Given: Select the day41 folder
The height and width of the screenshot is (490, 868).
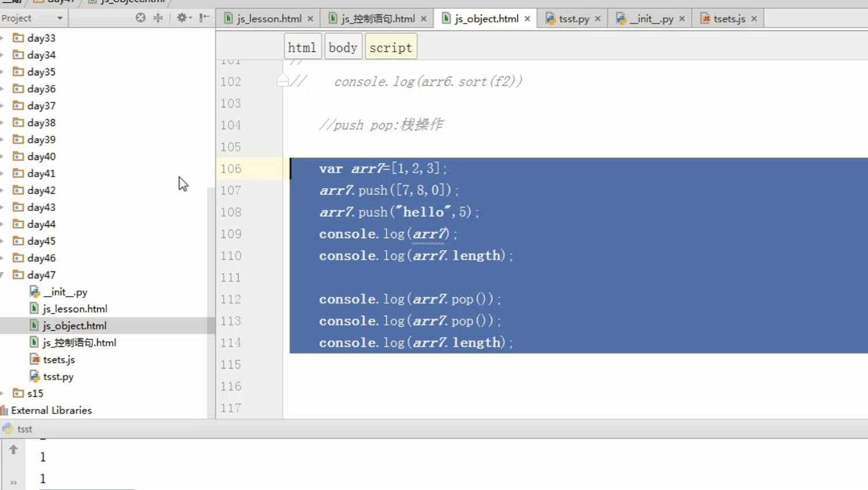Looking at the screenshot, I should [x=41, y=173].
